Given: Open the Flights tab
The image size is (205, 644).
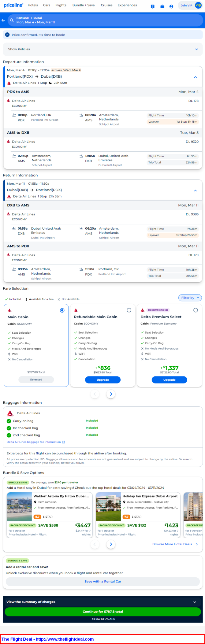Looking at the screenshot, I should (61, 5).
